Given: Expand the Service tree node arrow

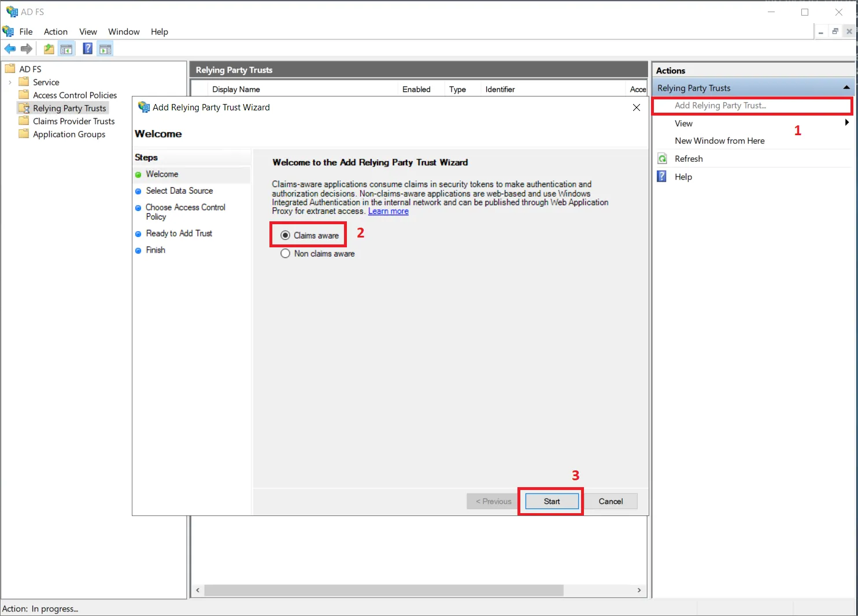Looking at the screenshot, I should pyautogui.click(x=10, y=82).
